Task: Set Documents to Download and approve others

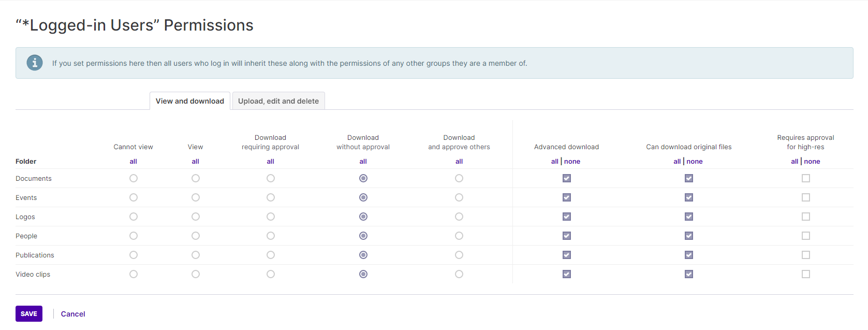Action: coord(459,178)
